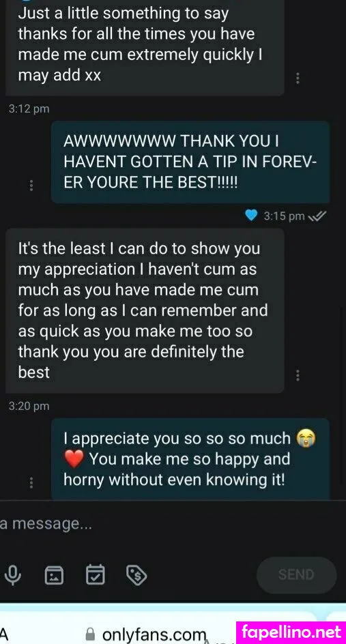
Task: Open three-dot menu beside 'I appreciate you' message
Action: 31,482
